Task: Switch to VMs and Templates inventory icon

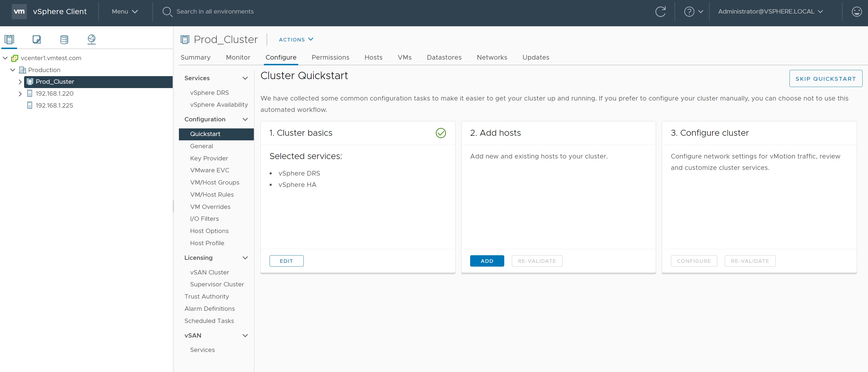Action: point(37,40)
